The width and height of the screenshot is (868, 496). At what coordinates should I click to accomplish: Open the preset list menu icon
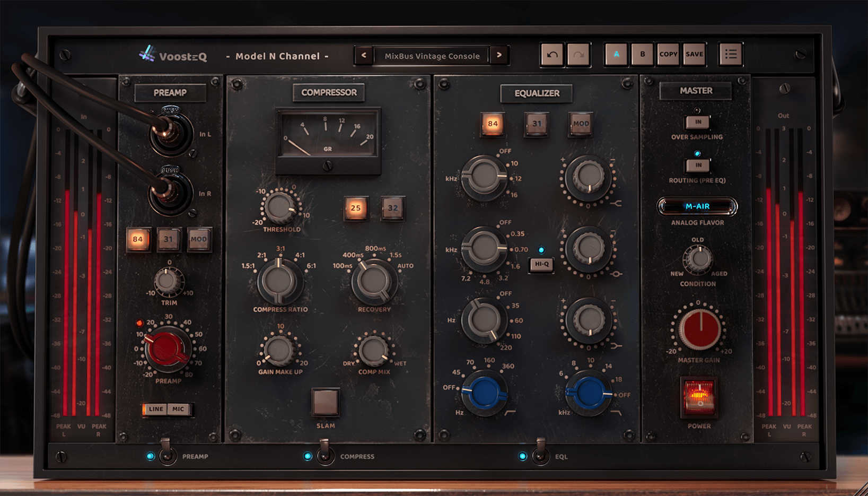730,54
